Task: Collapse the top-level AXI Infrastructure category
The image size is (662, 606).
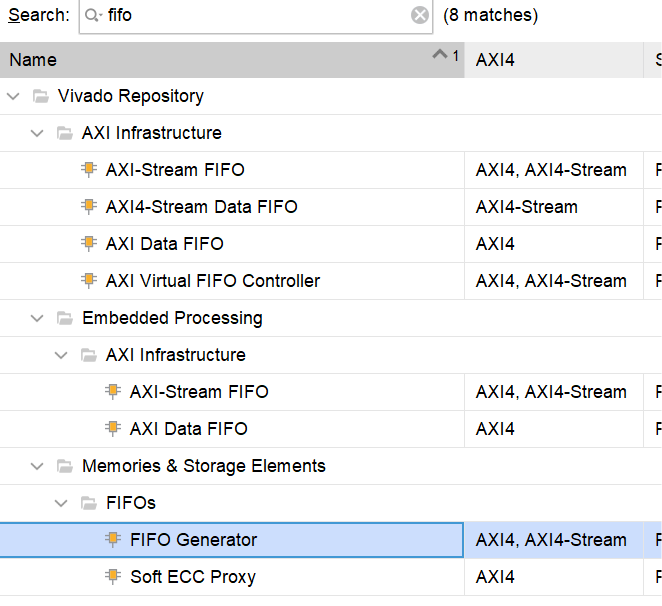Action: pyautogui.click(x=37, y=133)
